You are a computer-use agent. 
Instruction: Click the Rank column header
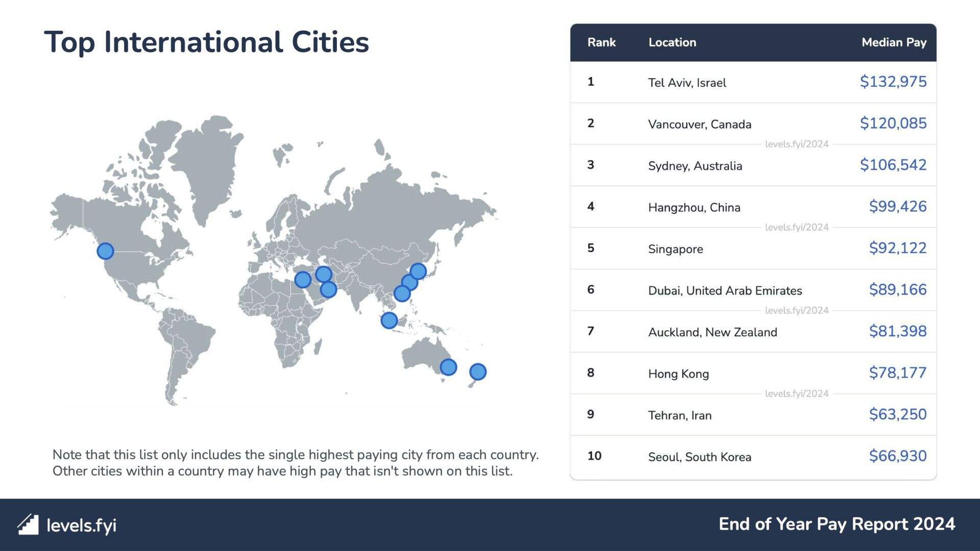(x=601, y=42)
